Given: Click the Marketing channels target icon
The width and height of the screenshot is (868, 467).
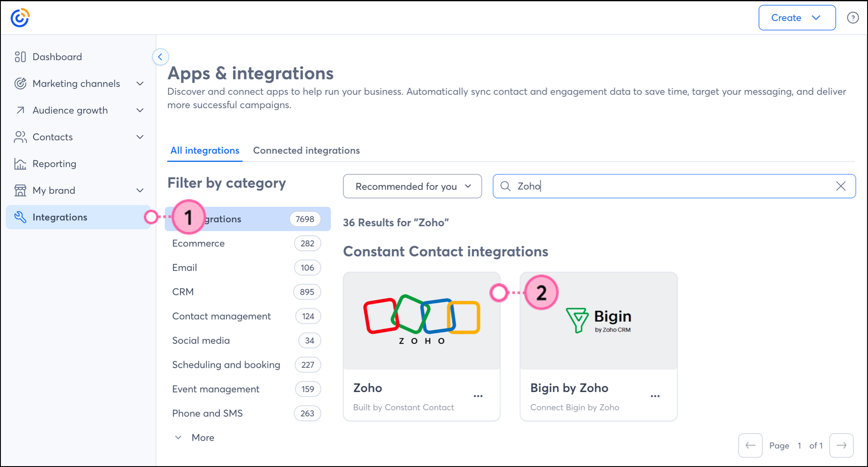Looking at the screenshot, I should tap(20, 84).
